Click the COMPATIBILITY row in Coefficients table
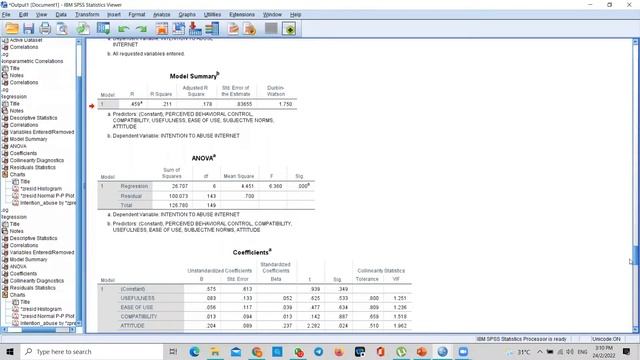This screenshot has width=640, height=360. point(139,316)
